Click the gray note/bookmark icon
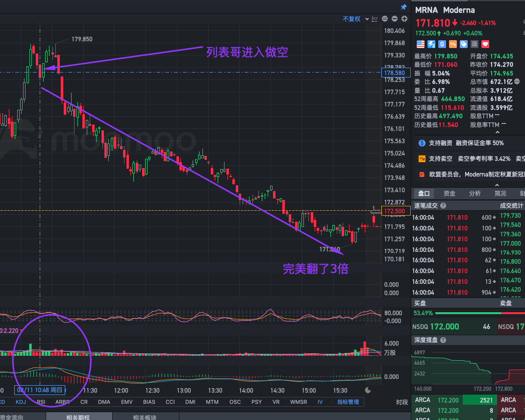The width and height of the screenshot is (525, 420). 474,44
